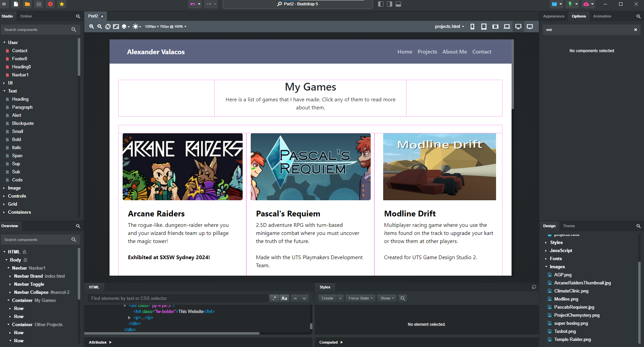This screenshot has height=347, width=644.
Task: Toggle the right panel visibility
Action: (x=390, y=4)
